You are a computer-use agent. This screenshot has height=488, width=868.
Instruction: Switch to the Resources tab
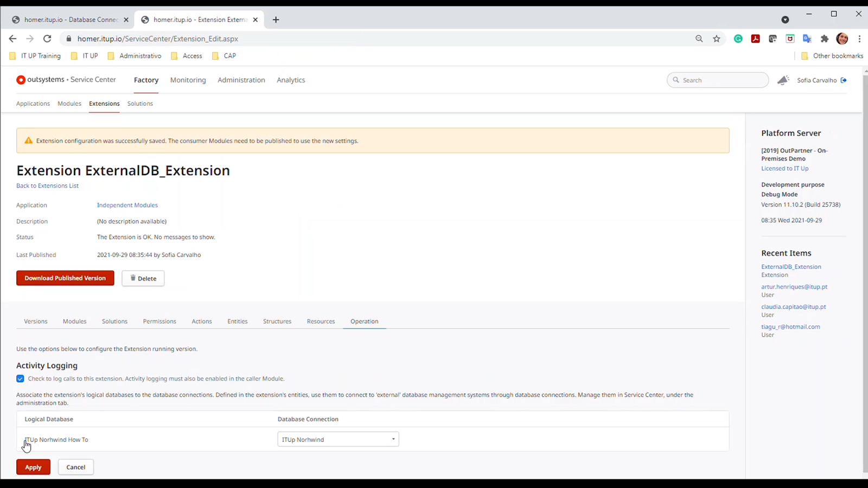click(x=321, y=321)
